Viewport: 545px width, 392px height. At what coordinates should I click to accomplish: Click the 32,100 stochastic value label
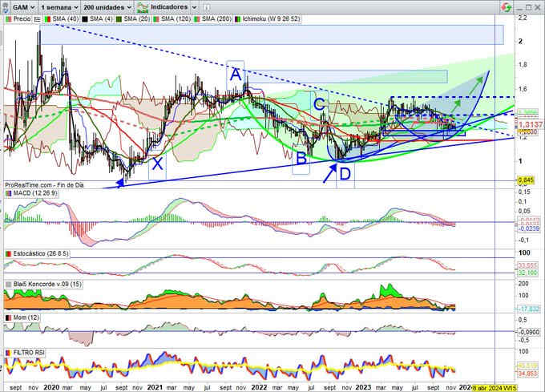(527, 273)
